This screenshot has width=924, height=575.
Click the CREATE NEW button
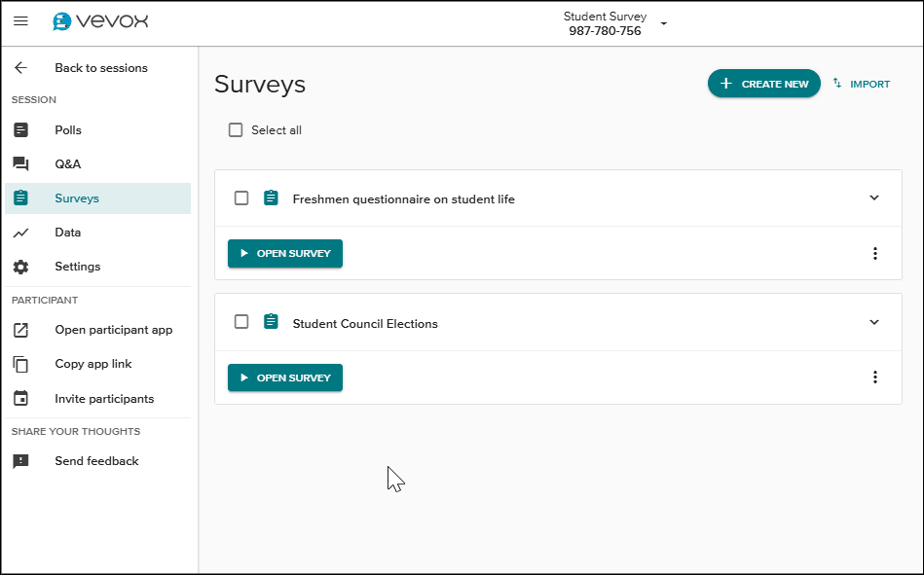click(x=763, y=84)
